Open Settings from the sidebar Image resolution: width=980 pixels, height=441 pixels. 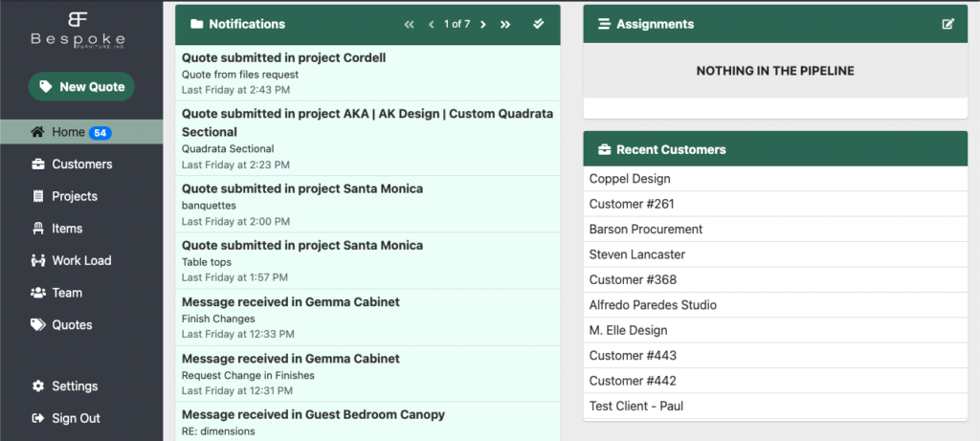pyautogui.click(x=75, y=386)
